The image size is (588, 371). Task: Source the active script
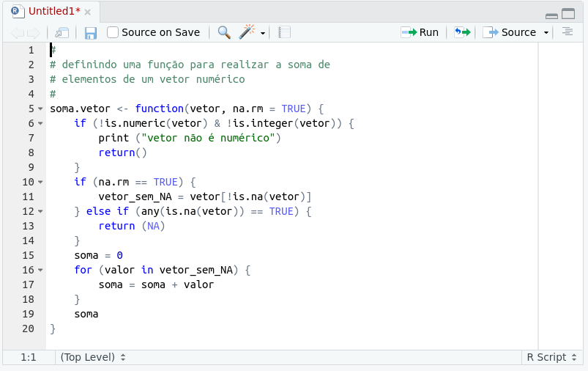[510, 32]
